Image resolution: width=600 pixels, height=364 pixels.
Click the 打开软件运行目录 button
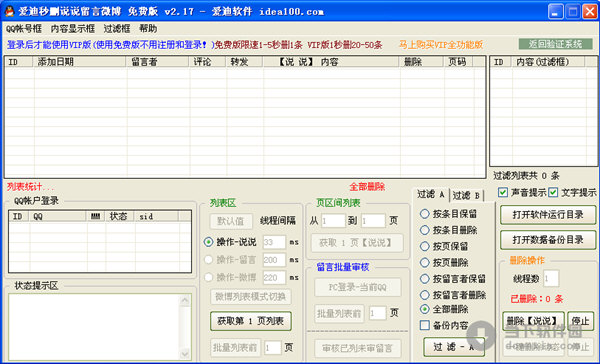click(548, 215)
